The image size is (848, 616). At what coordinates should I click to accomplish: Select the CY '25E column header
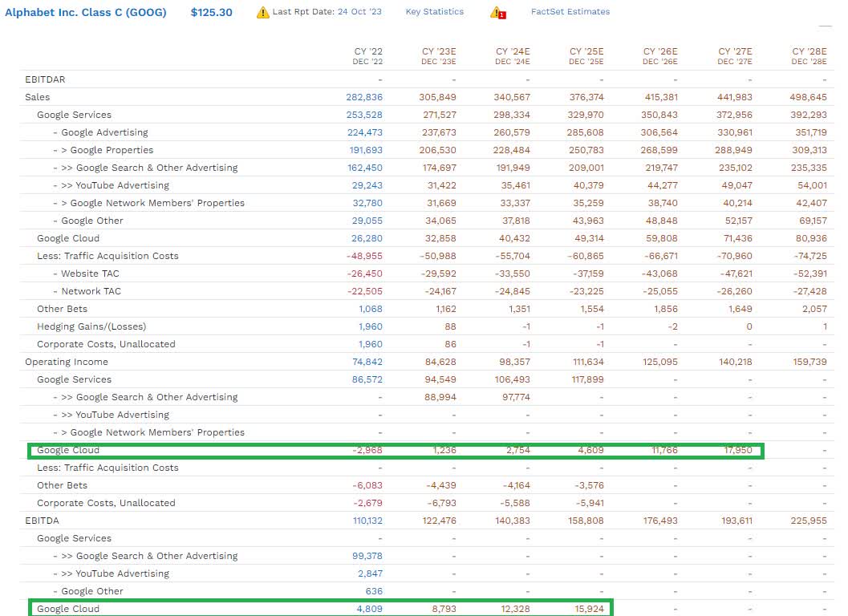tap(588, 56)
